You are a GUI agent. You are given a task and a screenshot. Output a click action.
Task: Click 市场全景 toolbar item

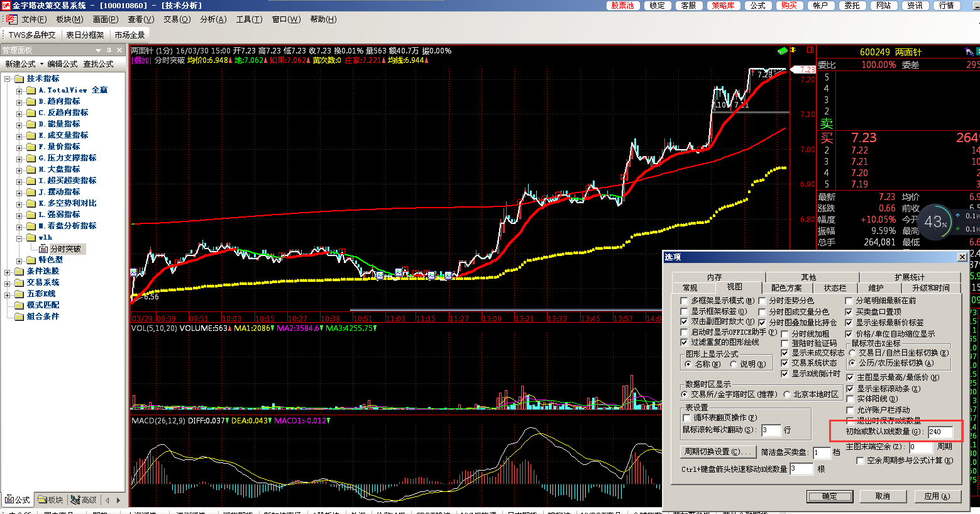129,35
